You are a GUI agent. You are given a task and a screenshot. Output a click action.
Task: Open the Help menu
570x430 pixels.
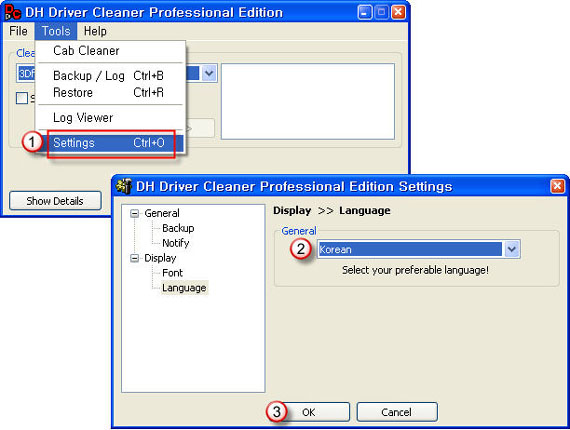coord(95,31)
